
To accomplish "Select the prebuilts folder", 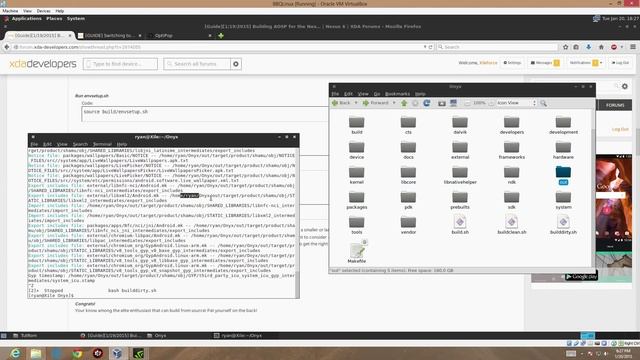I will click(x=460, y=200).
